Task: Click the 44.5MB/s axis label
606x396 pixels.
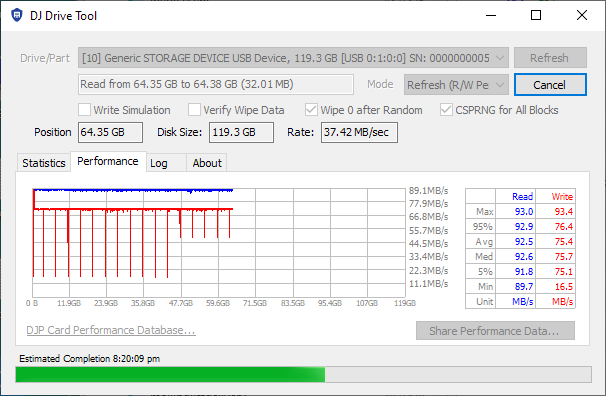Action: 429,244
